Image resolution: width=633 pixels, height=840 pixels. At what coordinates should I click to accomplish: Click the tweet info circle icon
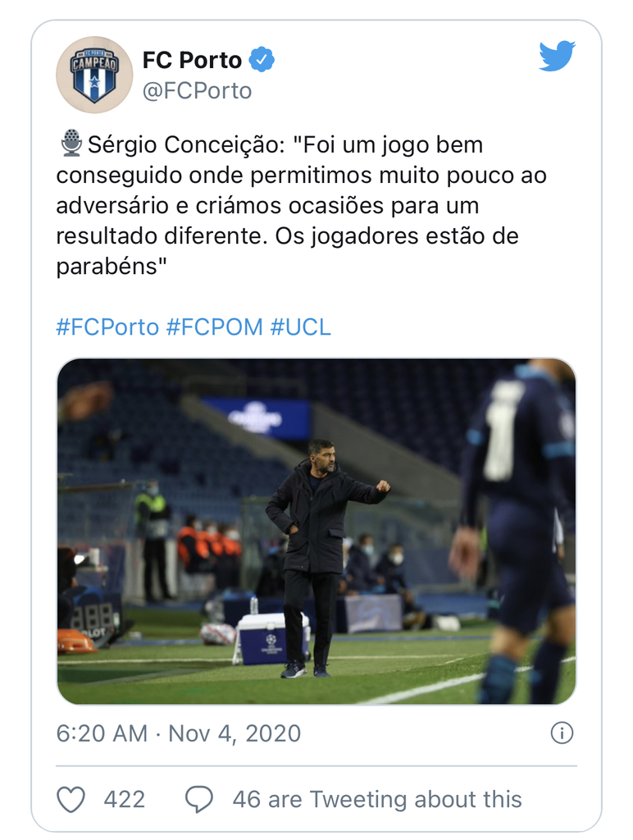(562, 733)
